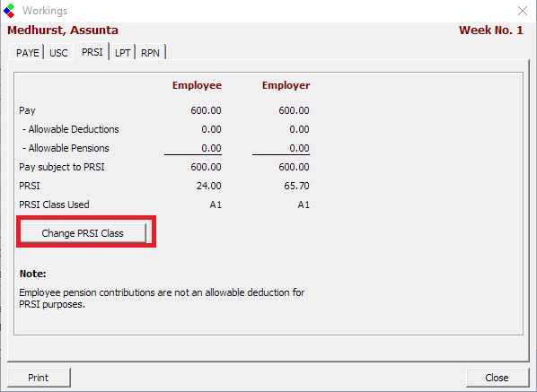
Task: Click the Allowable Pensions row label
Action: 66,148
